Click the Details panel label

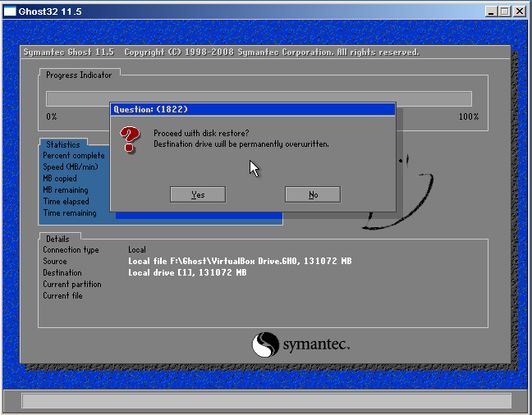[x=57, y=239]
